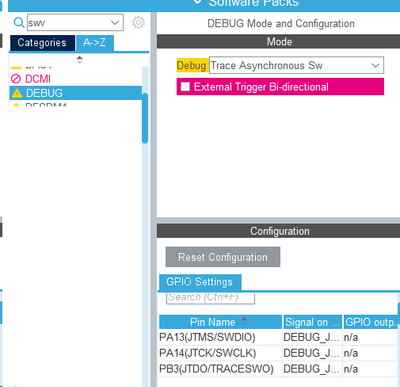The height and width of the screenshot is (387, 400).
Task: Open the Debug mode dropdown
Action: coord(296,65)
